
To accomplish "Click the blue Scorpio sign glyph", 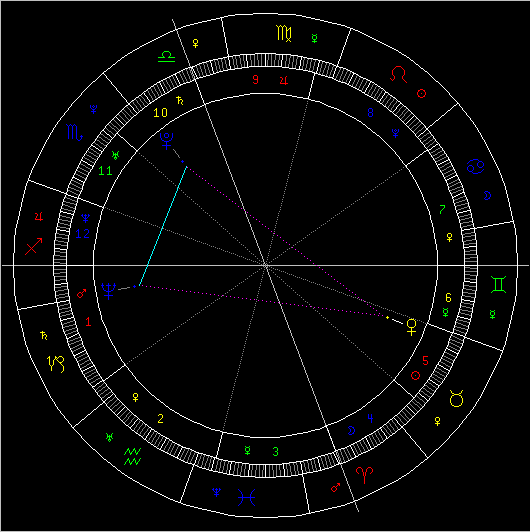I will 75,132.
